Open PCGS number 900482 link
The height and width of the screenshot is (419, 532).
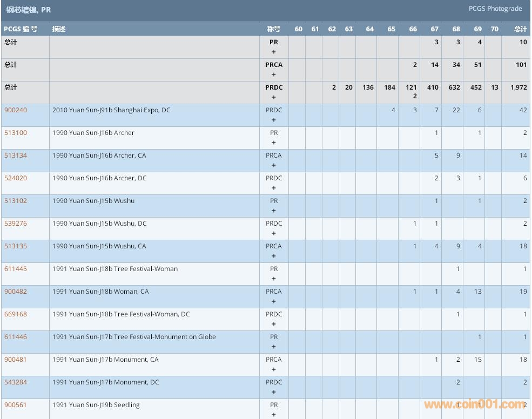tap(16, 292)
